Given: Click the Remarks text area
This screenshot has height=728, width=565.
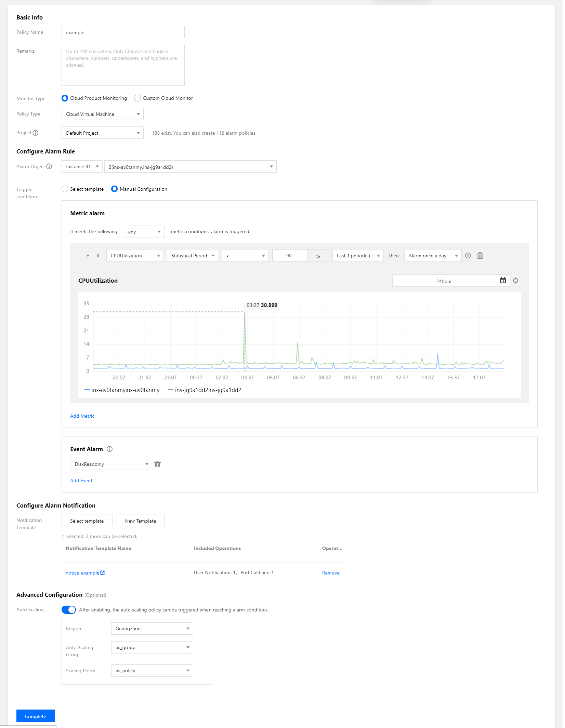Looking at the screenshot, I should coord(123,65).
